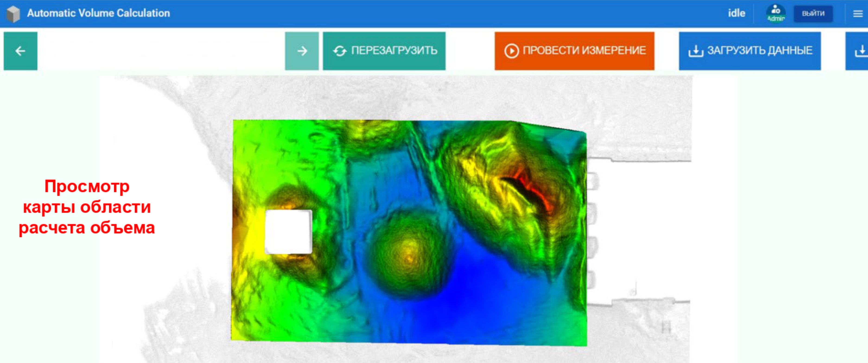Click the gray cube app logo
This screenshot has width=868, height=363.
click(x=13, y=14)
